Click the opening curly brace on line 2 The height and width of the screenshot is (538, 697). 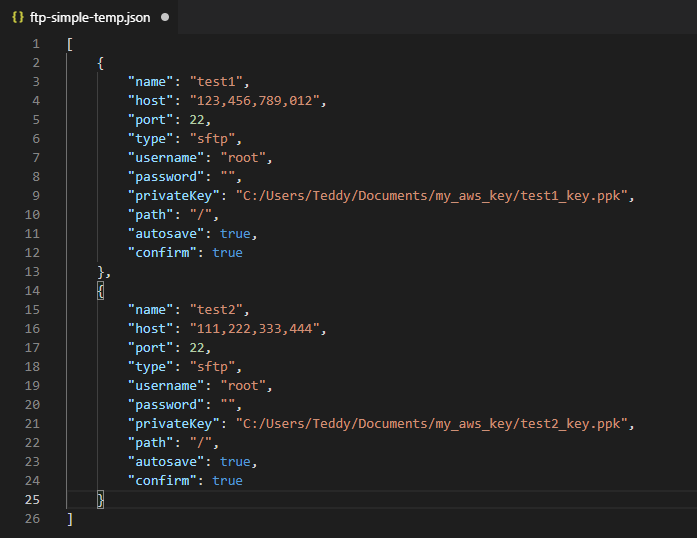pyautogui.click(x=100, y=63)
